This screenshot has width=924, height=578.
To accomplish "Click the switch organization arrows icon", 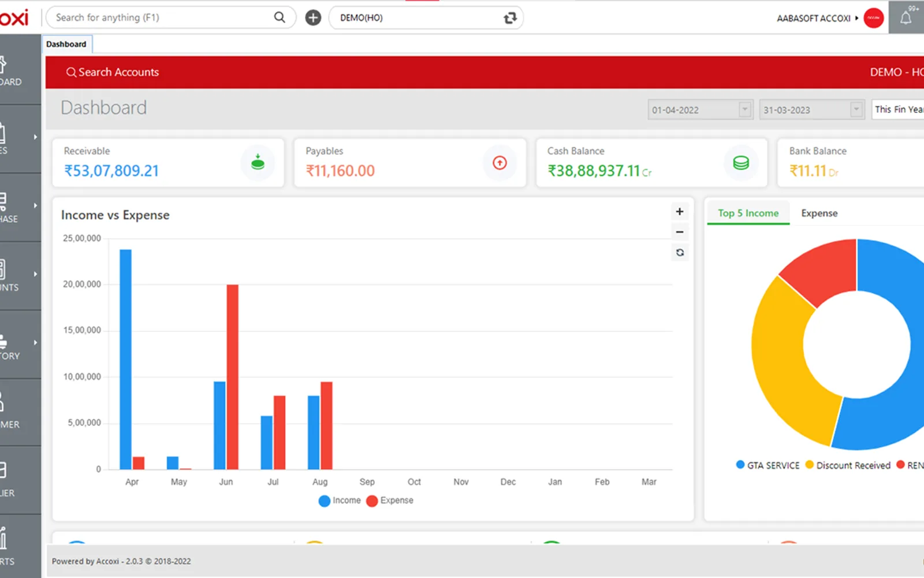I will click(510, 18).
